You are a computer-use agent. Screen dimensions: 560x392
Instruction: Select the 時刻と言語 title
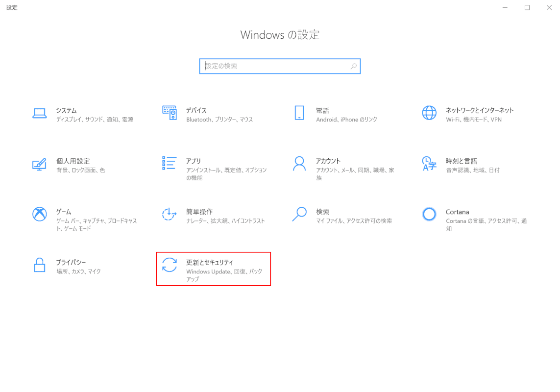pos(461,161)
